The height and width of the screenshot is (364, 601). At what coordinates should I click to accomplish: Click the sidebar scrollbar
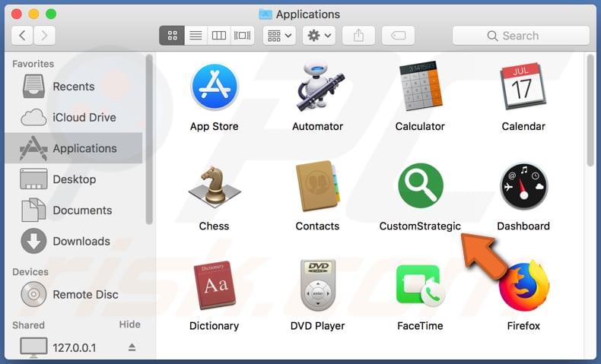tap(149, 139)
